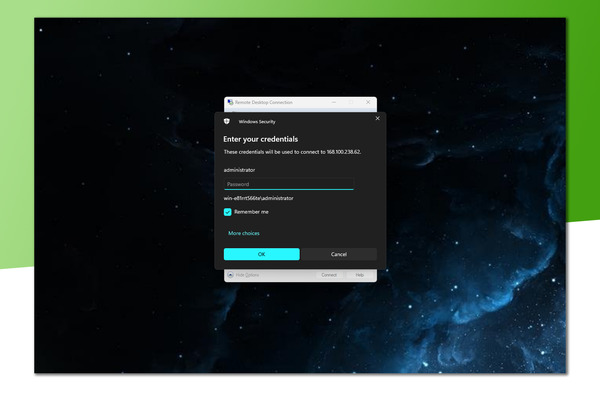Close the Remote Desktop Connection window
The image size is (600, 400).
click(368, 102)
